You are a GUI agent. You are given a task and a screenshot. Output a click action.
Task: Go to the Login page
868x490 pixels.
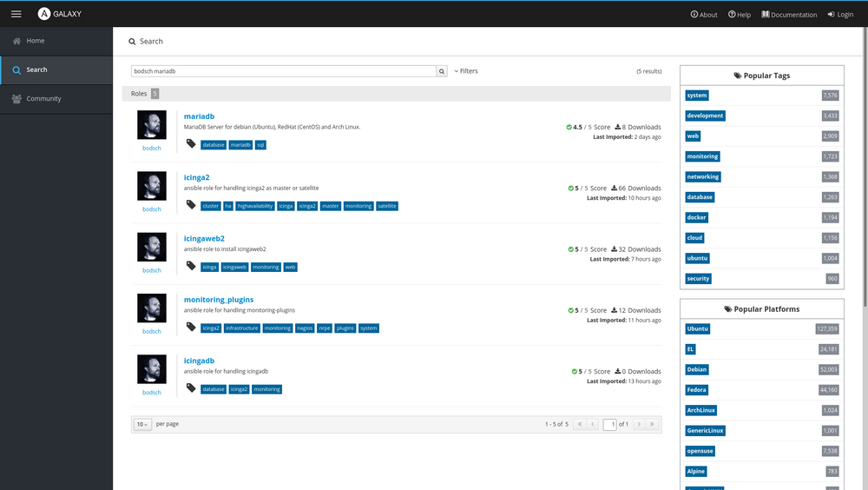[x=840, y=15]
